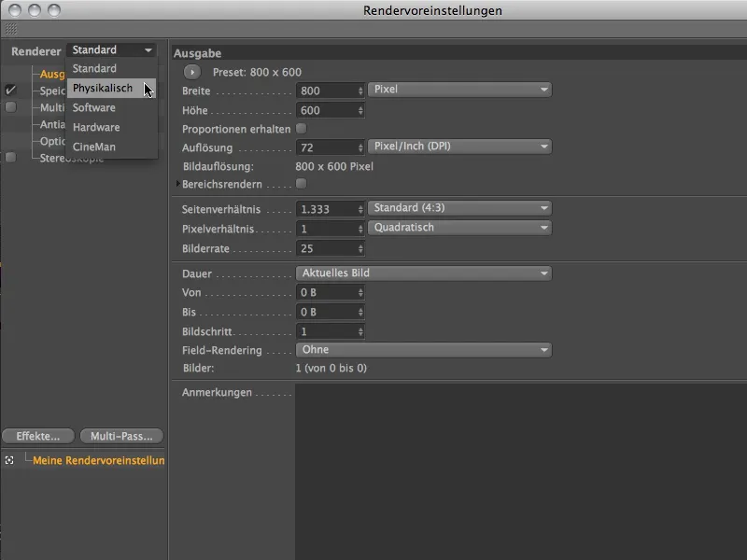Screen dimensions: 747x560
Task: Open the Pixel unit dropdown
Action: coord(459,90)
